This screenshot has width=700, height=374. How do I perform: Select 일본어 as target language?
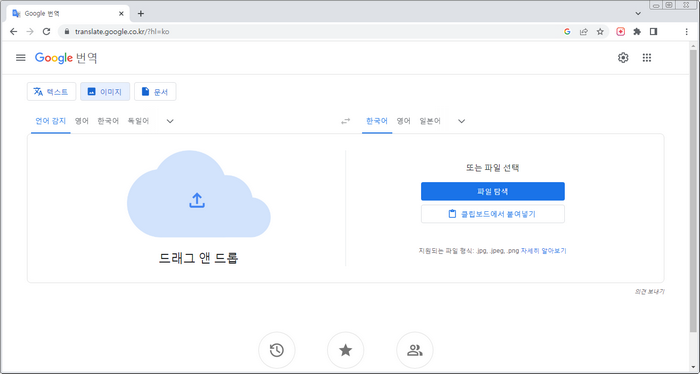point(430,121)
